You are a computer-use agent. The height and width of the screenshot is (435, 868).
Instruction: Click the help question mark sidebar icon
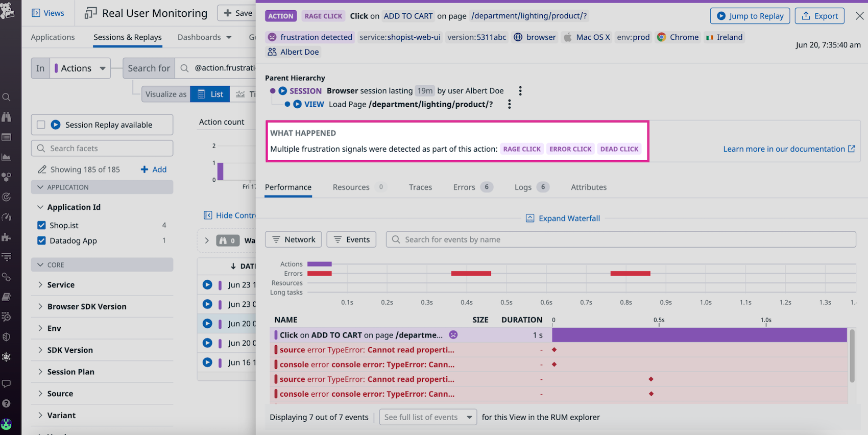tap(7, 403)
